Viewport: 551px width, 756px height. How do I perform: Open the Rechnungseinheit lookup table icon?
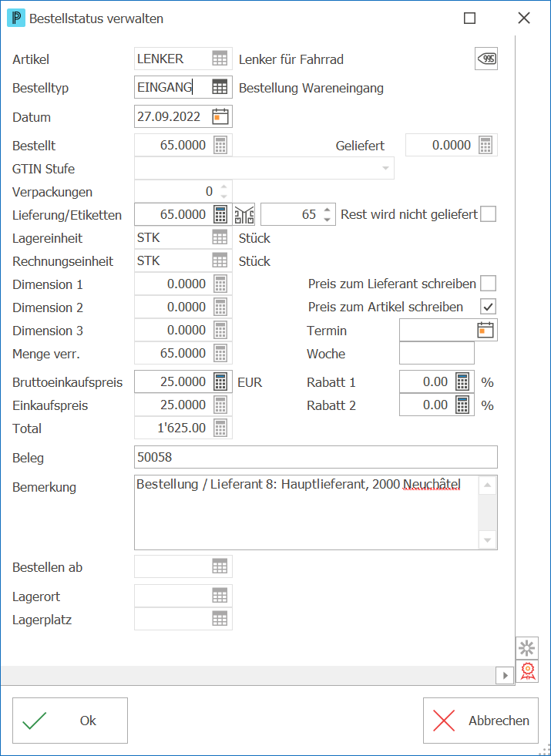[x=220, y=260]
